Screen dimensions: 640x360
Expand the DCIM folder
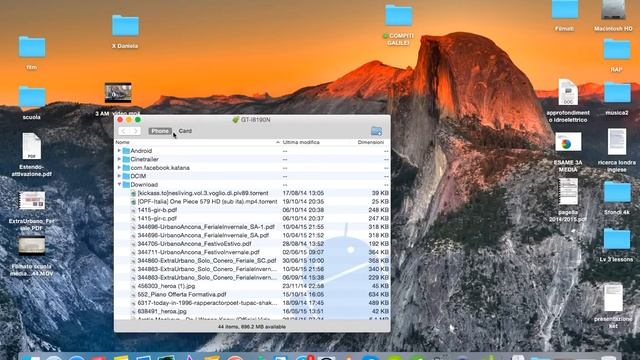(119, 176)
